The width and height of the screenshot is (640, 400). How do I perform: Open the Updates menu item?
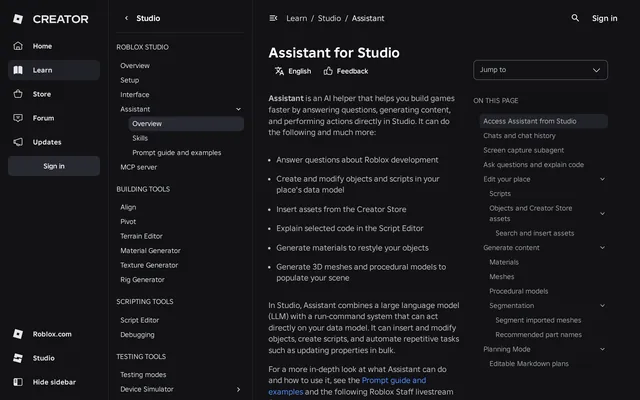(x=54, y=142)
